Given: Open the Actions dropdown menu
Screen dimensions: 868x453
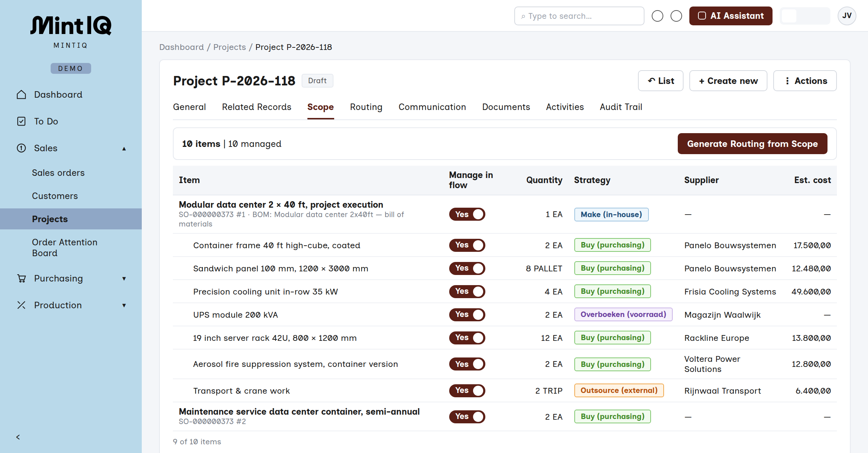Looking at the screenshot, I should (805, 81).
